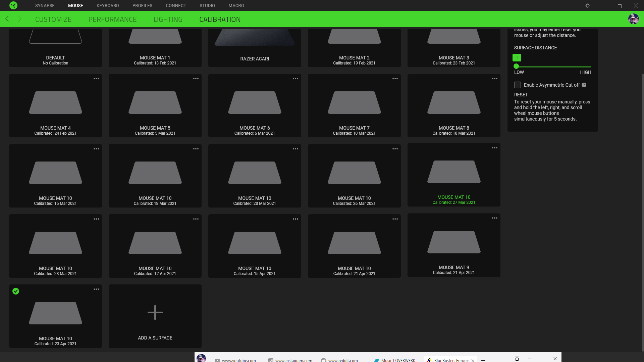The width and height of the screenshot is (644, 362).
Task: Open the settings gear icon
Action: 588,6
